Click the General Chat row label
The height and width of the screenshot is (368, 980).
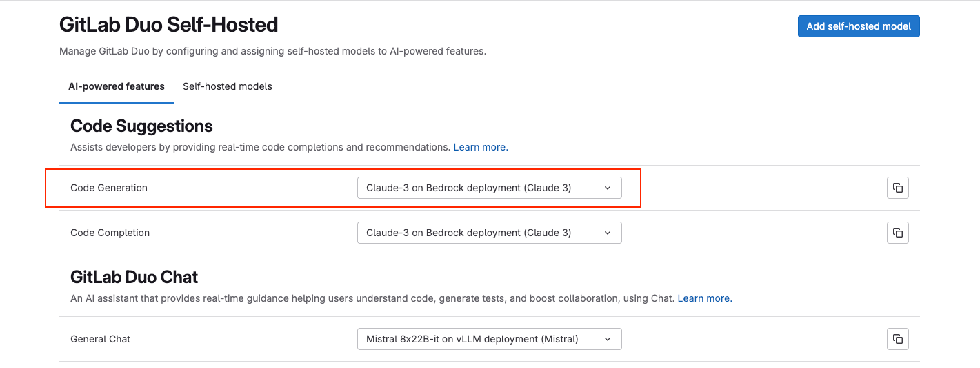(x=100, y=339)
